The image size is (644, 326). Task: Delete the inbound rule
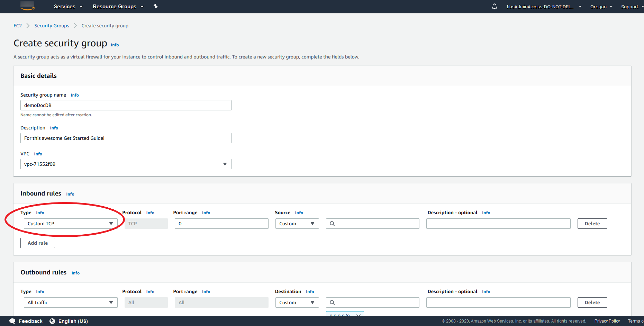click(x=592, y=224)
